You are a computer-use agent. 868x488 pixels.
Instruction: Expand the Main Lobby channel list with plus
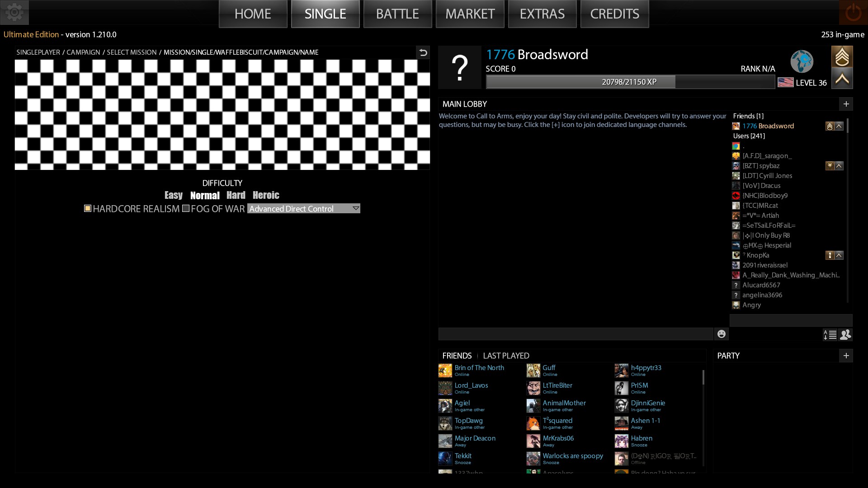tap(846, 104)
